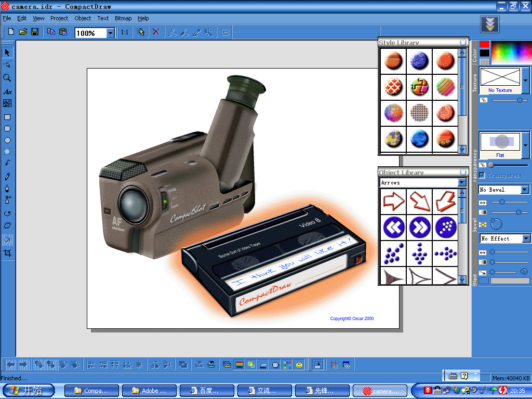Insert the red right arrow object
The width and height of the screenshot is (532, 399).
click(394, 201)
